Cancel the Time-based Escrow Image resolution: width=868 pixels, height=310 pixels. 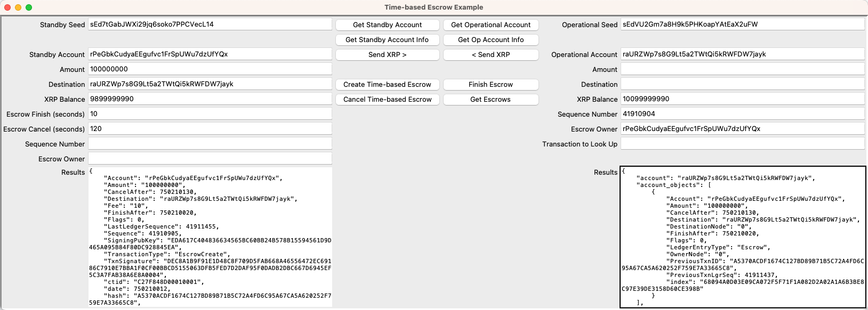(x=387, y=100)
